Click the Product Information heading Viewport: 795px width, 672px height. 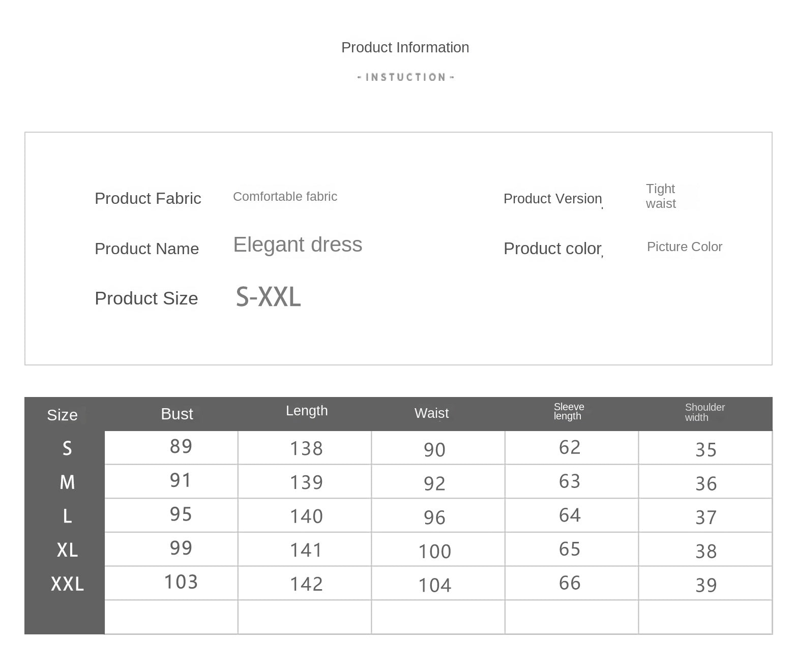click(x=405, y=47)
